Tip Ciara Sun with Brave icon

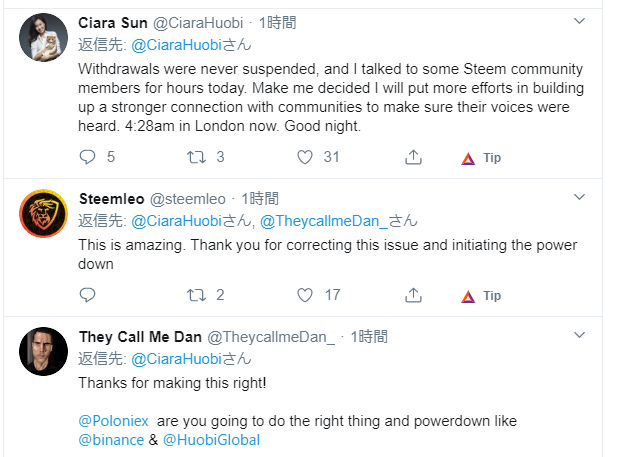coord(481,158)
